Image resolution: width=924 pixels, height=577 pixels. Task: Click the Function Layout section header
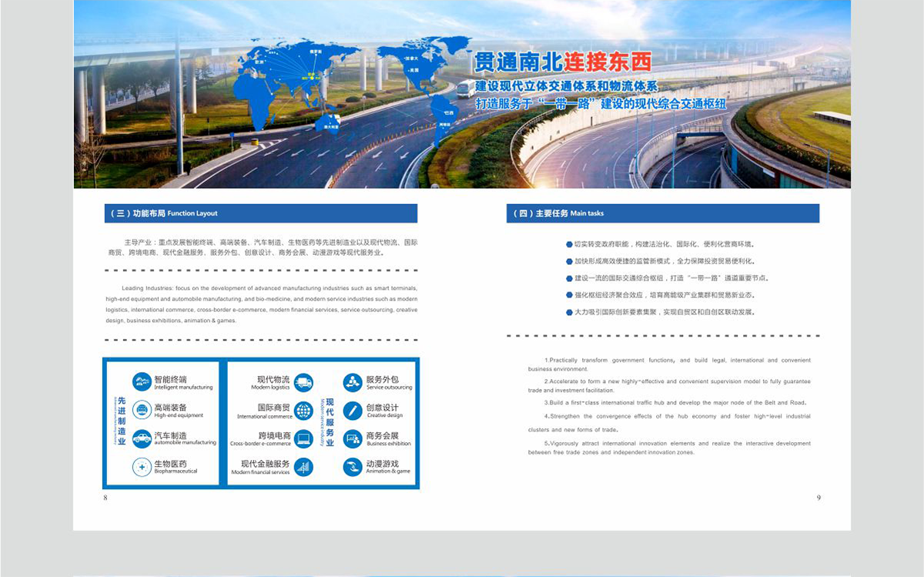click(x=260, y=213)
